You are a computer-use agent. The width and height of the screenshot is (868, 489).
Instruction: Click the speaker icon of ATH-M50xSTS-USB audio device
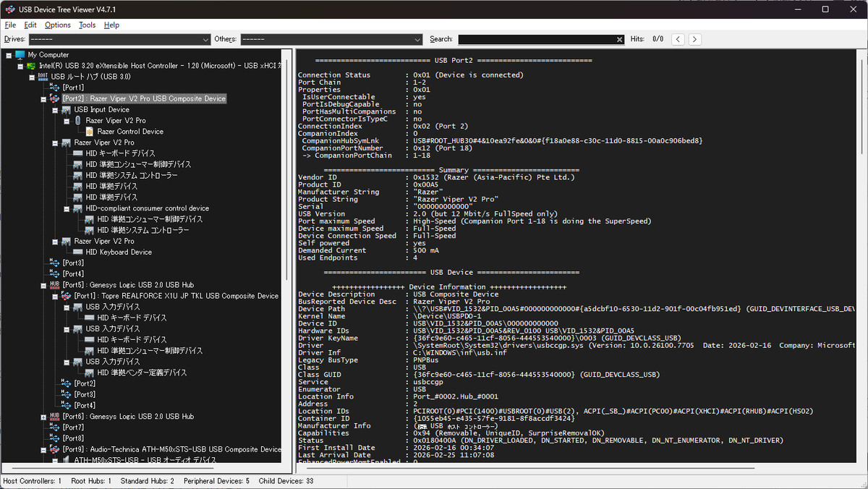click(66, 459)
